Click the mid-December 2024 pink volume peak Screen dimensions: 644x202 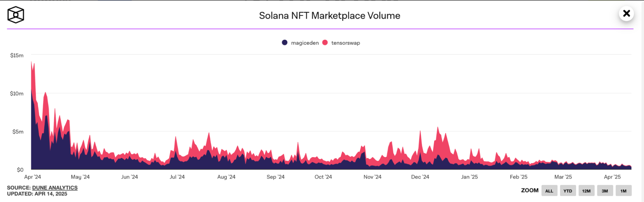[x=438, y=127]
